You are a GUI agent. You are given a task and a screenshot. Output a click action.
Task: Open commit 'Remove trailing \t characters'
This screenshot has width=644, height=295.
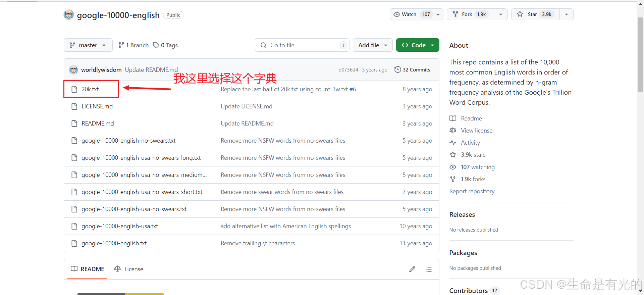[x=258, y=243]
